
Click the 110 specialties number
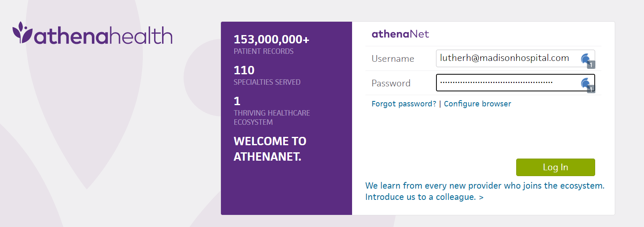244,70
